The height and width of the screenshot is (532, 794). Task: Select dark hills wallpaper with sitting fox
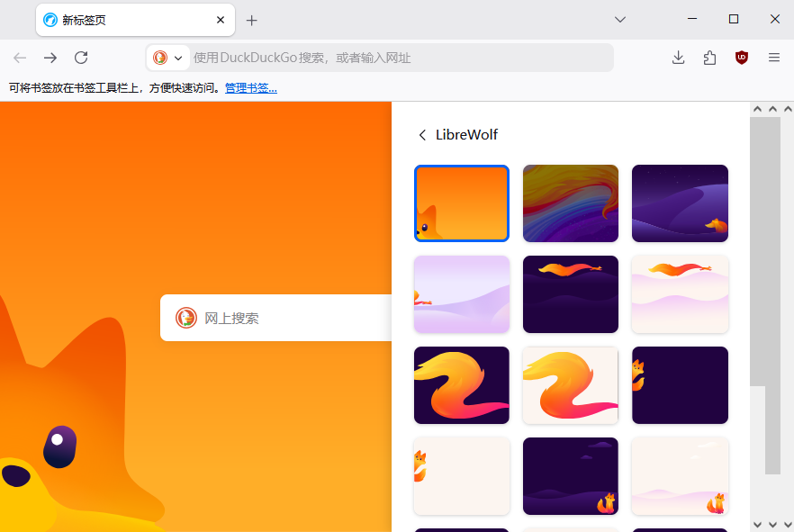pos(570,476)
